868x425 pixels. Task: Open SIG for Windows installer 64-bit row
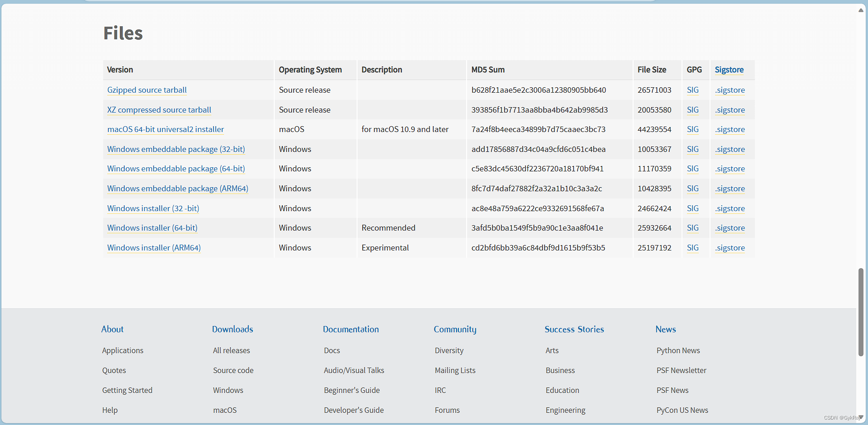(x=692, y=228)
